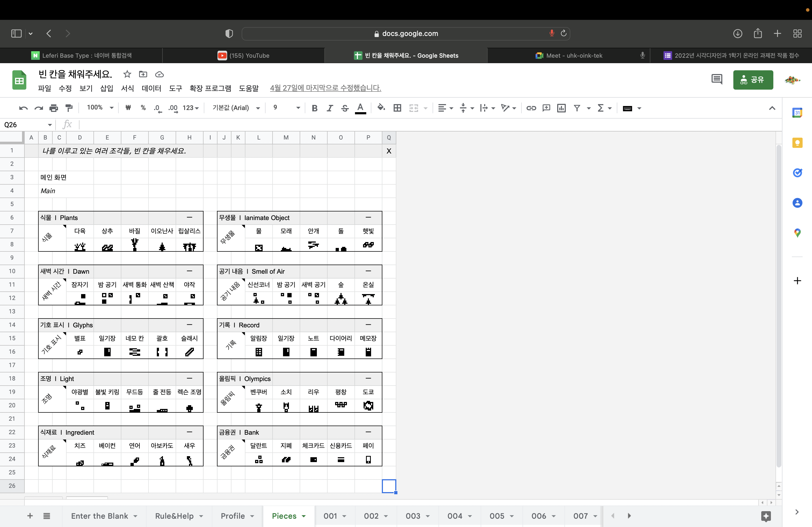
Task: Click the paint format roller icon
Action: click(69, 108)
